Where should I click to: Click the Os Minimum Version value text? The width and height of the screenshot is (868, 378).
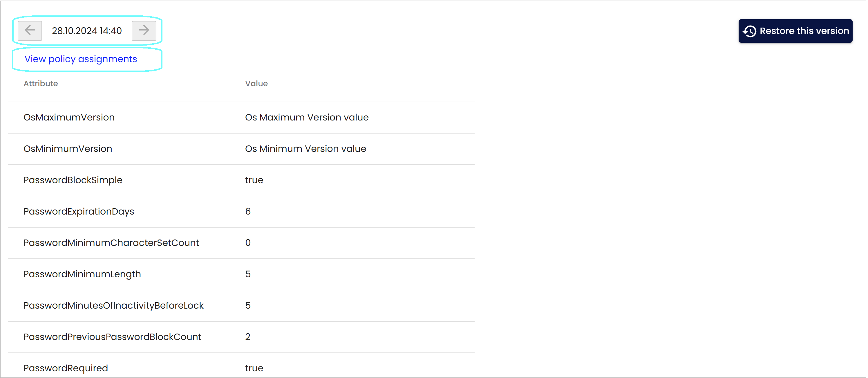(305, 149)
